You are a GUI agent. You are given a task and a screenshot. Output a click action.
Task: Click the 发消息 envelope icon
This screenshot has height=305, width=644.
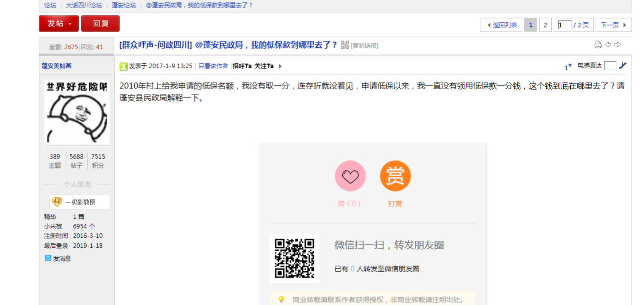click(x=48, y=258)
